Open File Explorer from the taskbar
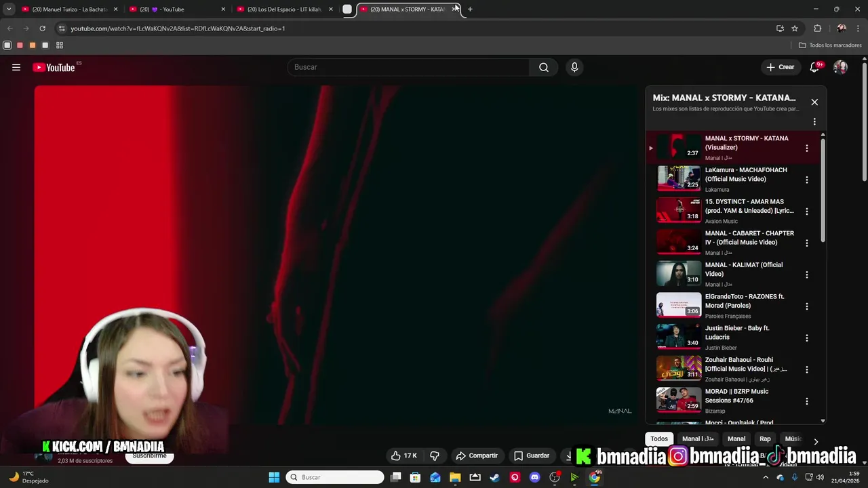The height and width of the screenshot is (488, 868). tap(455, 477)
